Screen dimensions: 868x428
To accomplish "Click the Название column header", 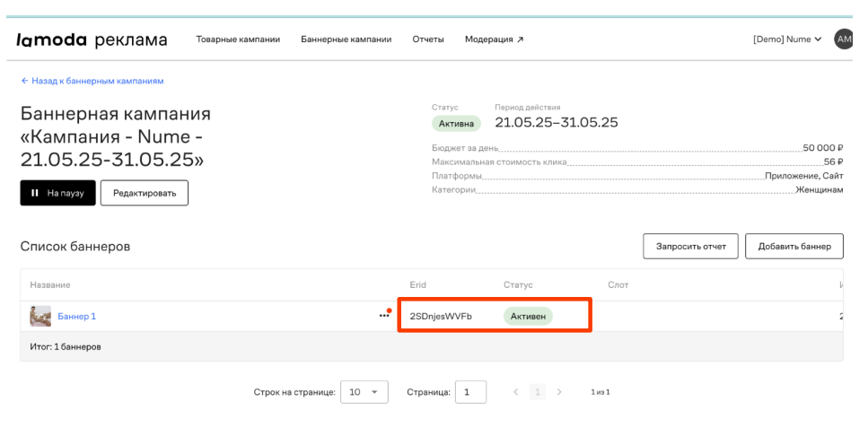I will tap(50, 284).
